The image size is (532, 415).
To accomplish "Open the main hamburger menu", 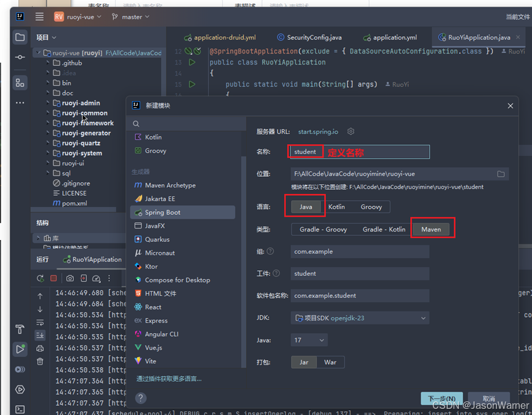I will pyautogui.click(x=39, y=17).
